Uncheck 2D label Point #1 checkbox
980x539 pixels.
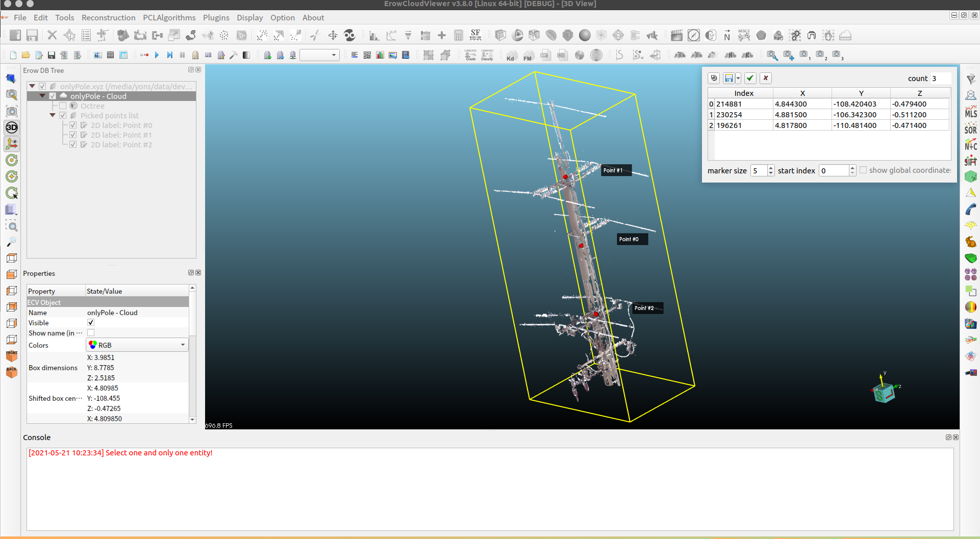pos(73,135)
